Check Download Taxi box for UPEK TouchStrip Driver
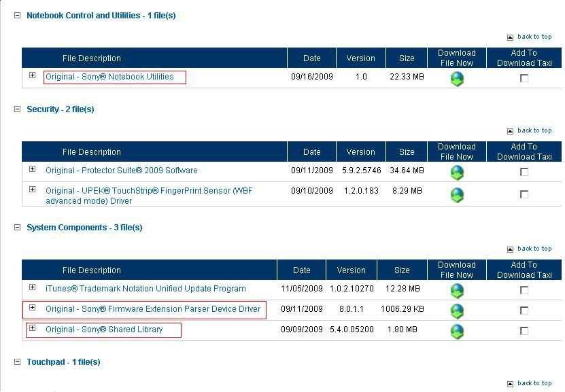This screenshot has height=392, width=565. [524, 194]
